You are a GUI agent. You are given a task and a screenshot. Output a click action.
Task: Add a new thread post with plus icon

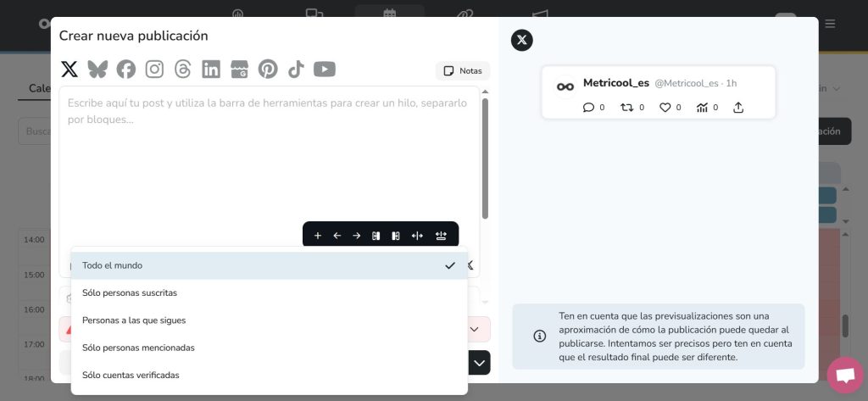tap(318, 236)
